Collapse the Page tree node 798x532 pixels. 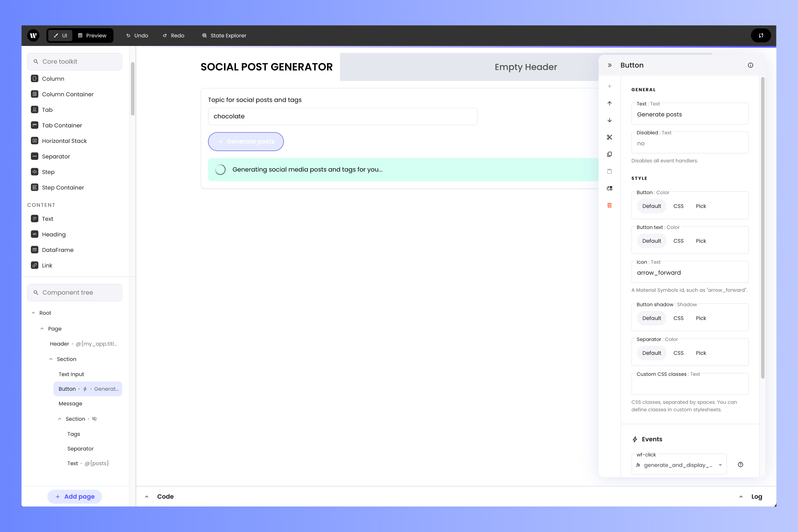[42, 329]
